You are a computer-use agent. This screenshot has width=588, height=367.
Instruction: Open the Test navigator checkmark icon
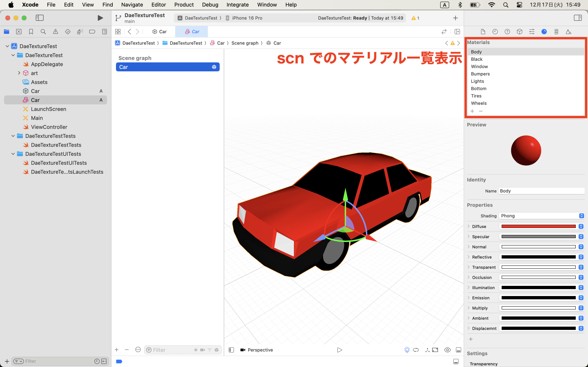68,32
